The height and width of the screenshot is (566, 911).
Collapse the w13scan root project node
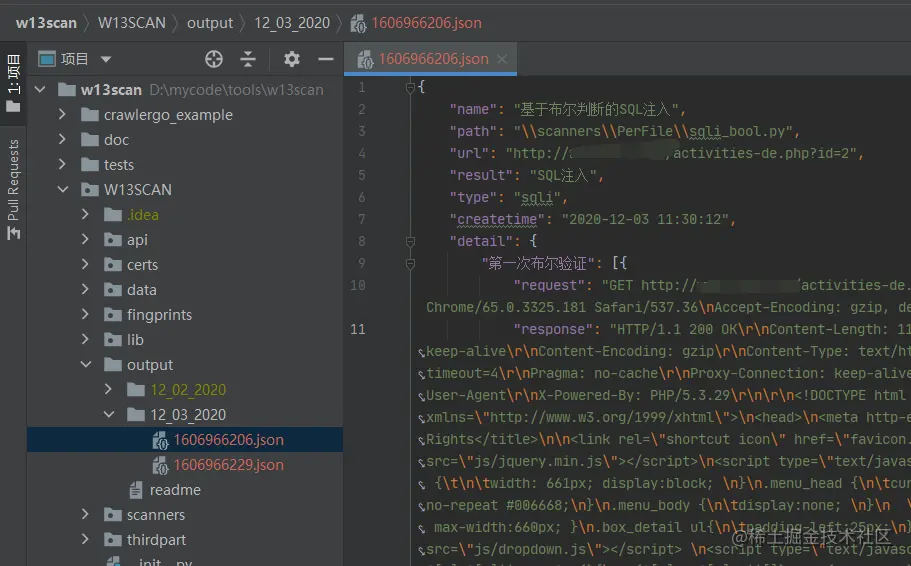[40, 89]
